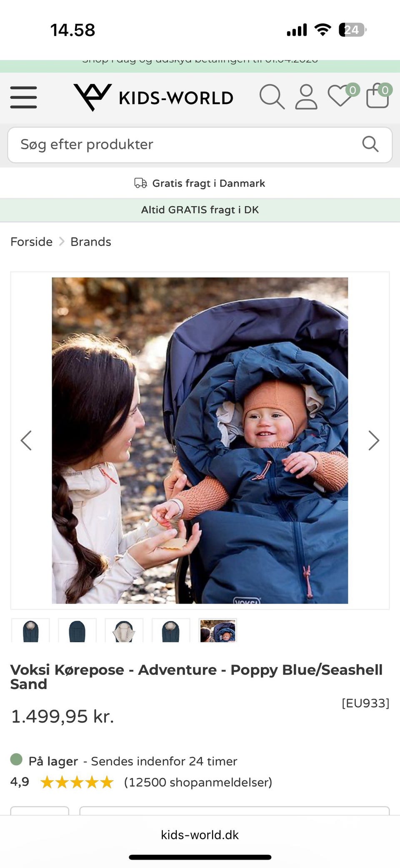Show next product image

[x=374, y=440]
